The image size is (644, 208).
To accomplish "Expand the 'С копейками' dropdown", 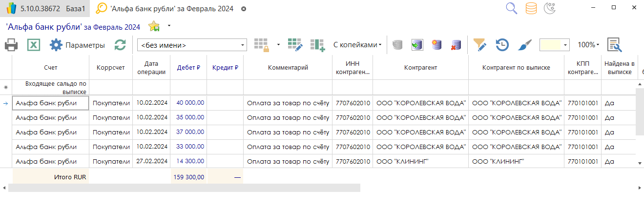I will click(357, 45).
